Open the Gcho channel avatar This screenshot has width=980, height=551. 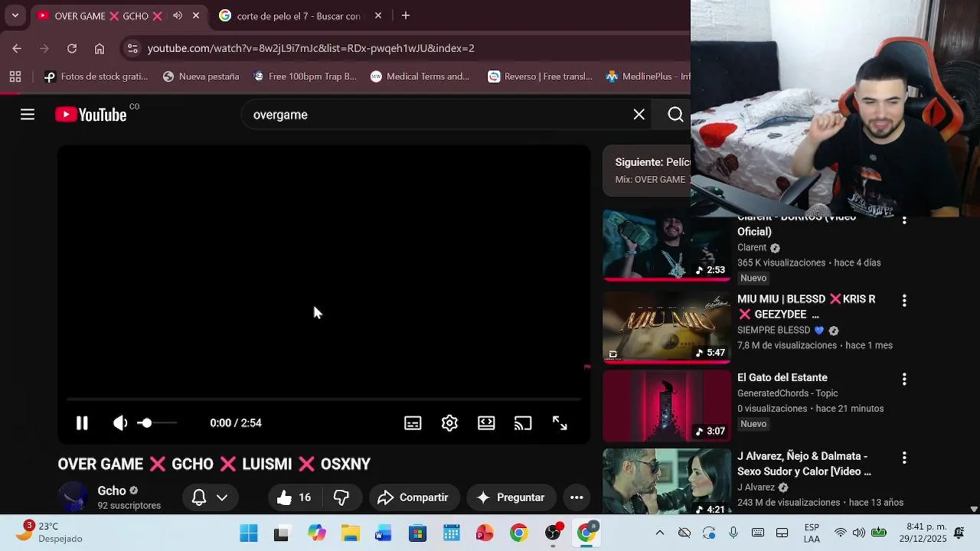coord(73,497)
